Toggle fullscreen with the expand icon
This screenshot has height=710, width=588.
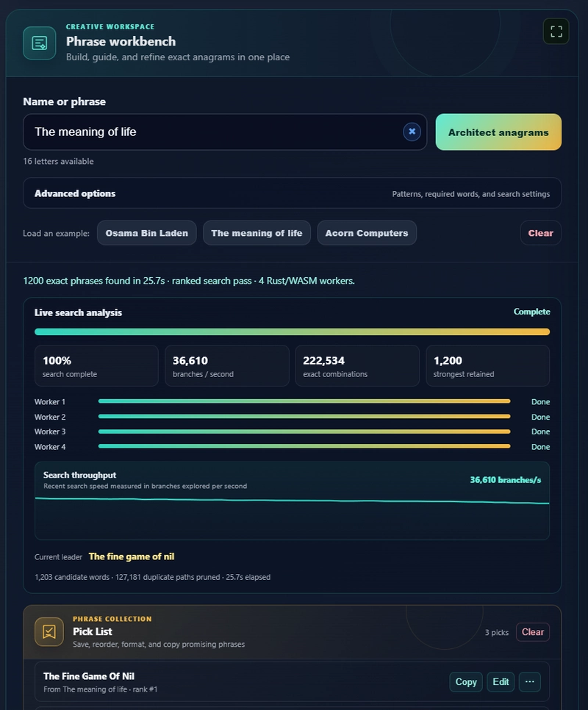556,32
